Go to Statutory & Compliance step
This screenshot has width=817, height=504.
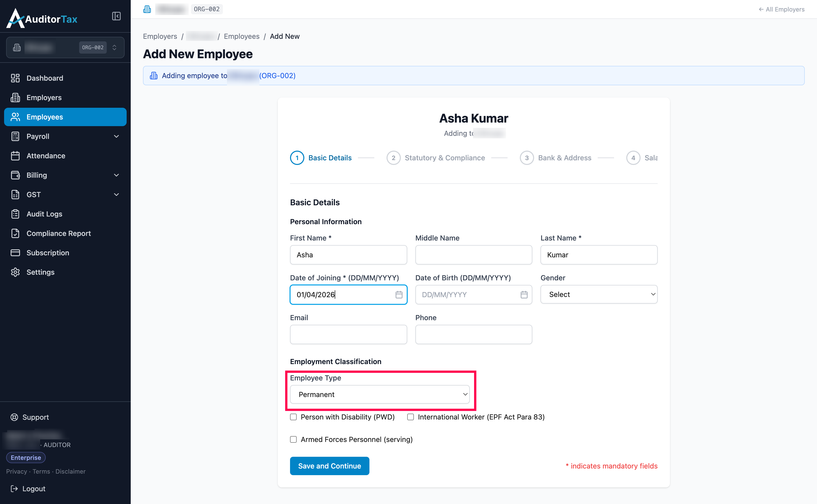point(436,158)
